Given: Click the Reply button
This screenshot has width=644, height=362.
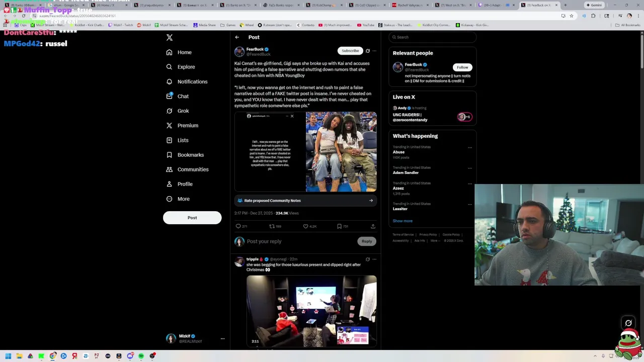Looking at the screenshot, I should [367, 241].
